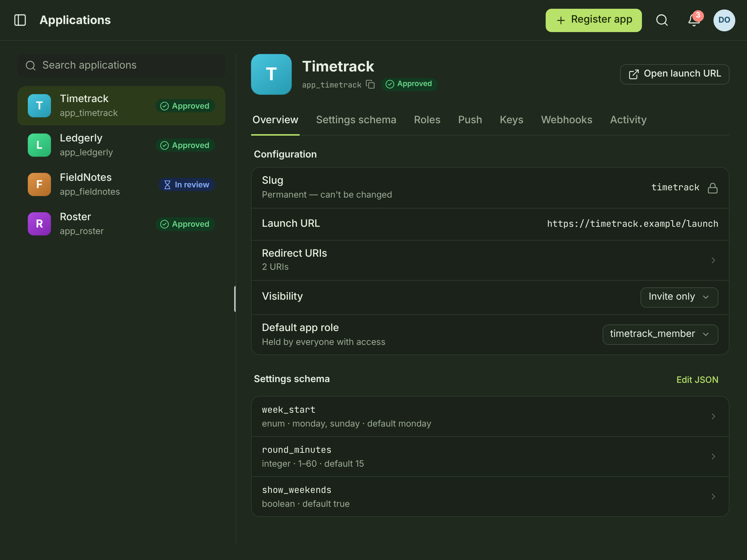Switch to Settings schema tab
The image size is (747, 560).
pyautogui.click(x=356, y=120)
